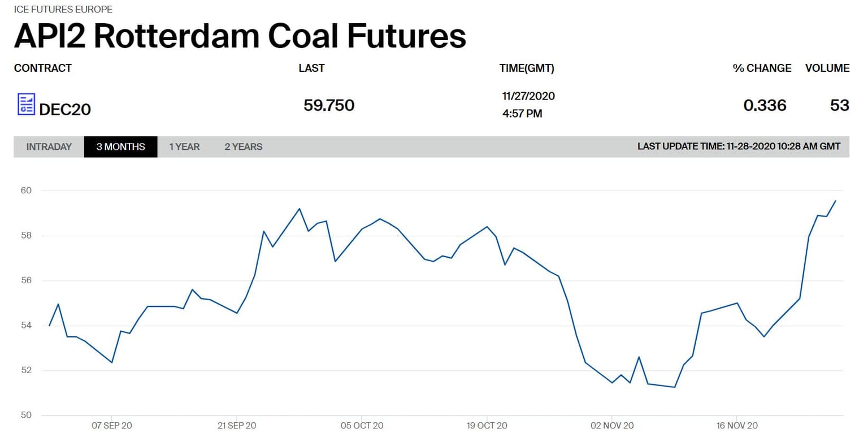The height and width of the screenshot is (437, 868).
Task: Open the 1 YEAR chart range
Action: 184,147
